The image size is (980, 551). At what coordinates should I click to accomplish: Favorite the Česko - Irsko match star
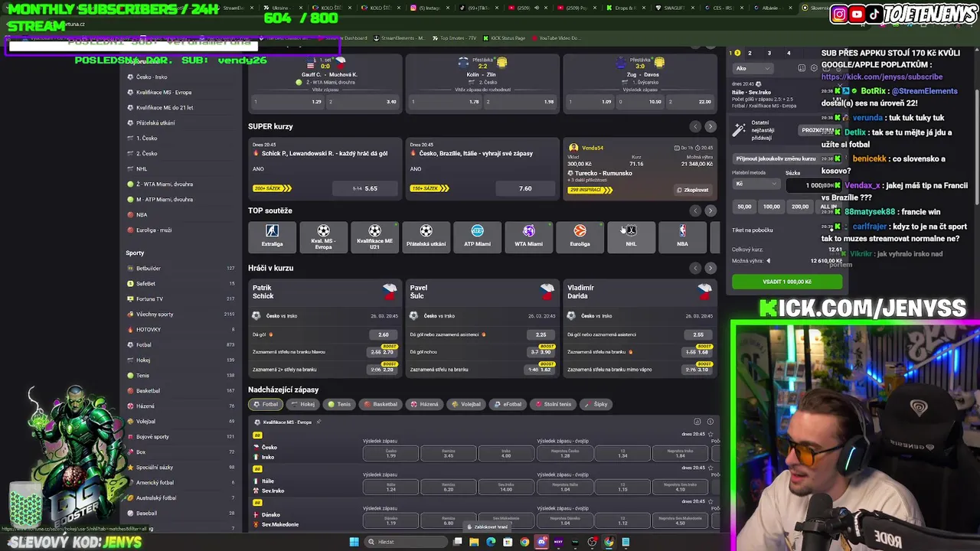coord(710,434)
